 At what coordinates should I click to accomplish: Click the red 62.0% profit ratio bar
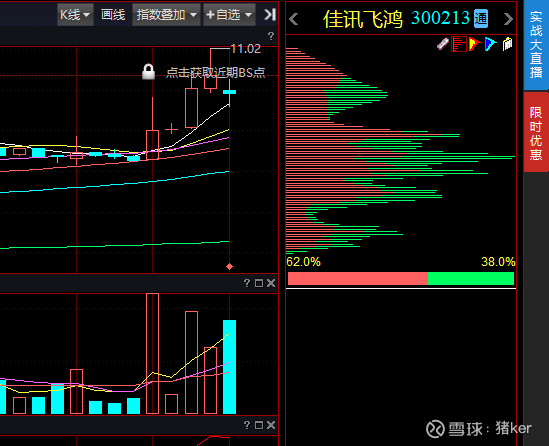[357, 279]
